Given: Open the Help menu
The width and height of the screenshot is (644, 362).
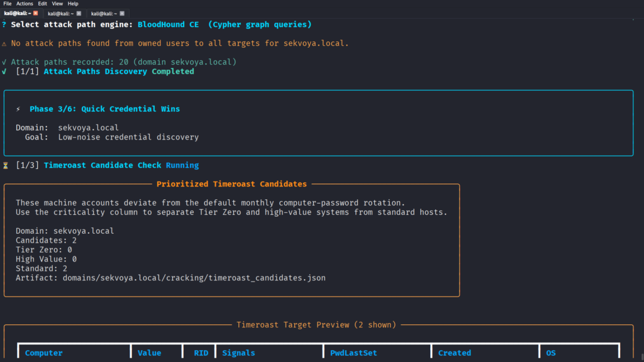Looking at the screenshot, I should pos(73,4).
